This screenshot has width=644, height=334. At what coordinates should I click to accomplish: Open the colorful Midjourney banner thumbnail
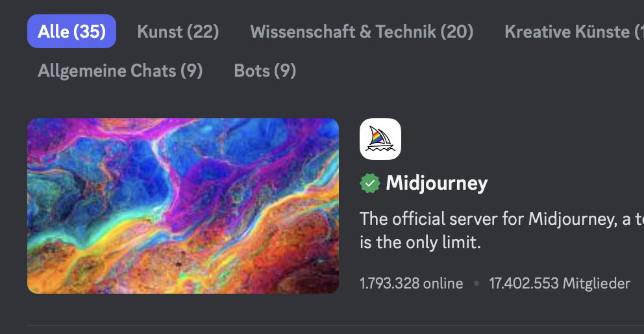183,206
